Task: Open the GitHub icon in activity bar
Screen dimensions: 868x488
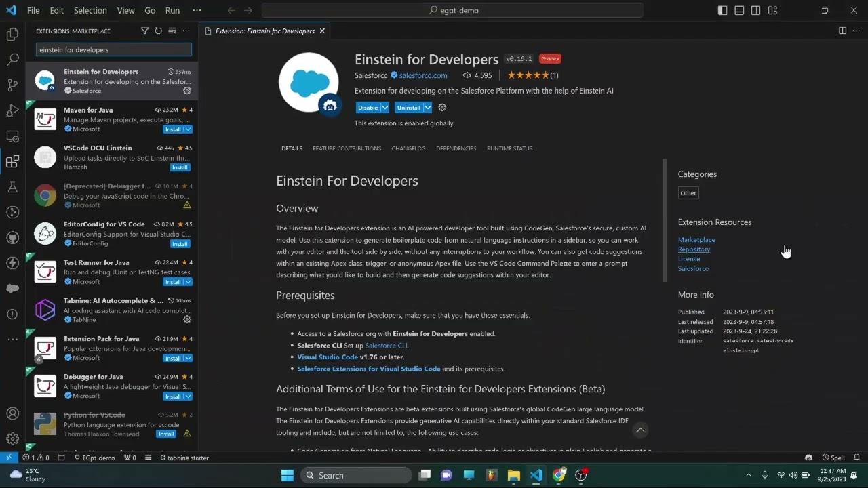Action: click(12, 238)
